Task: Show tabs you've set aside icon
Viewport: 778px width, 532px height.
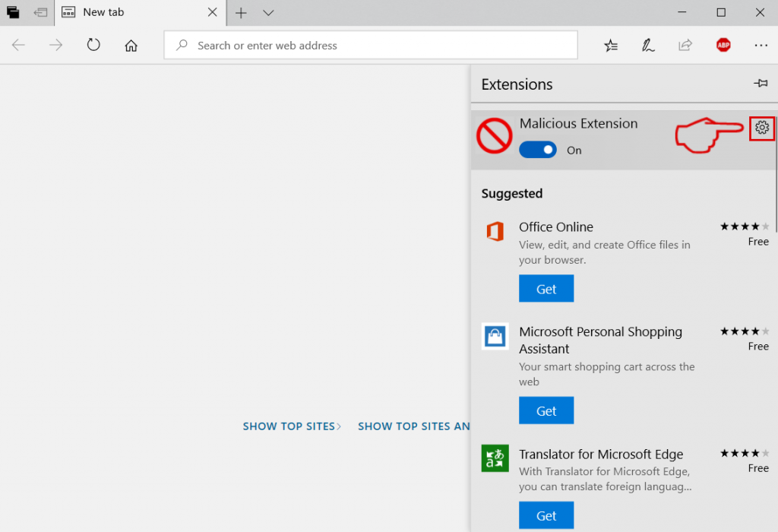Action: [x=13, y=13]
